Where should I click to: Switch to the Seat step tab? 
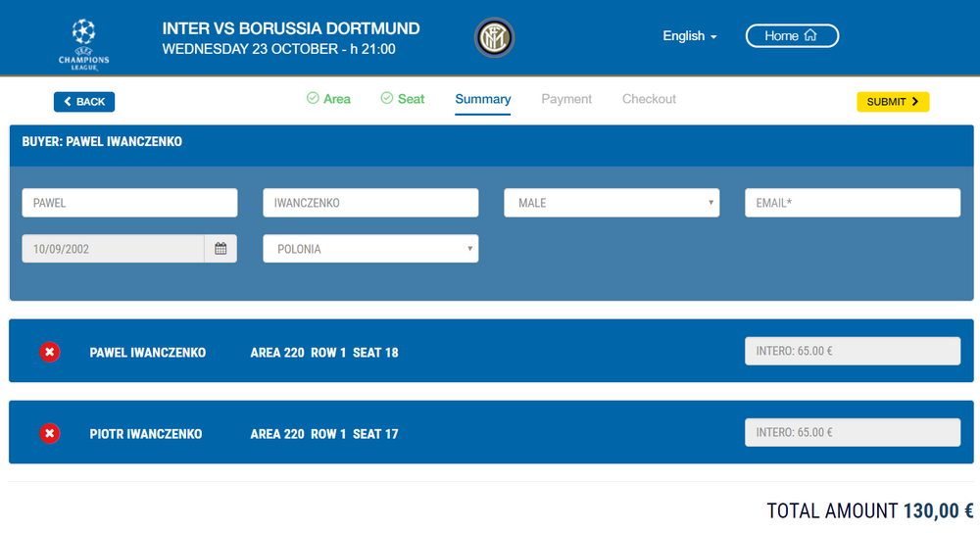[403, 99]
